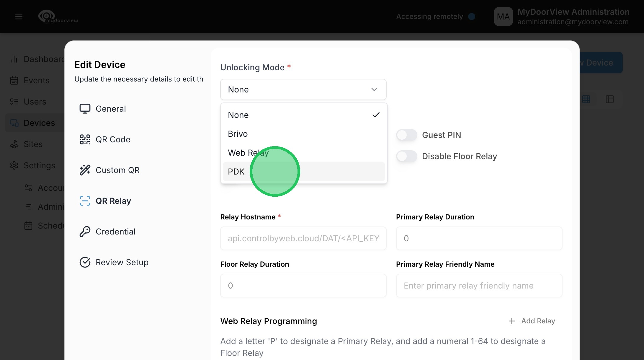This screenshot has height=360, width=644.
Task: Click the Credential key icon
Action: [x=85, y=232]
